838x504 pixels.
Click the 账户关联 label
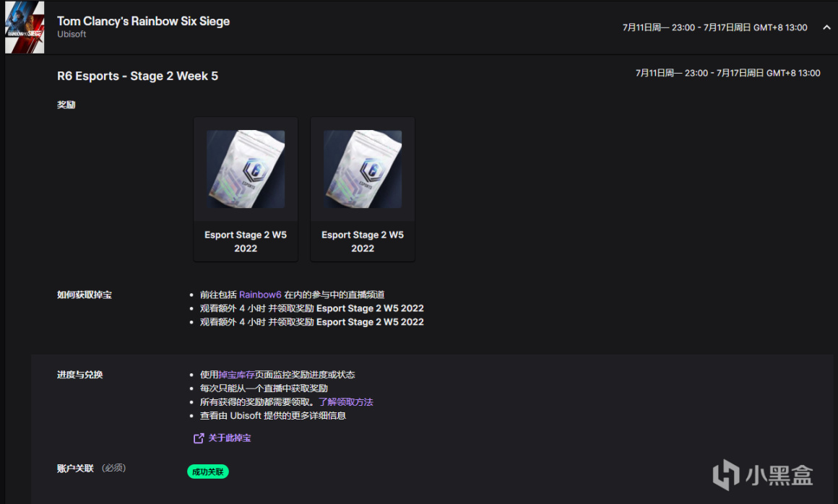pos(75,468)
